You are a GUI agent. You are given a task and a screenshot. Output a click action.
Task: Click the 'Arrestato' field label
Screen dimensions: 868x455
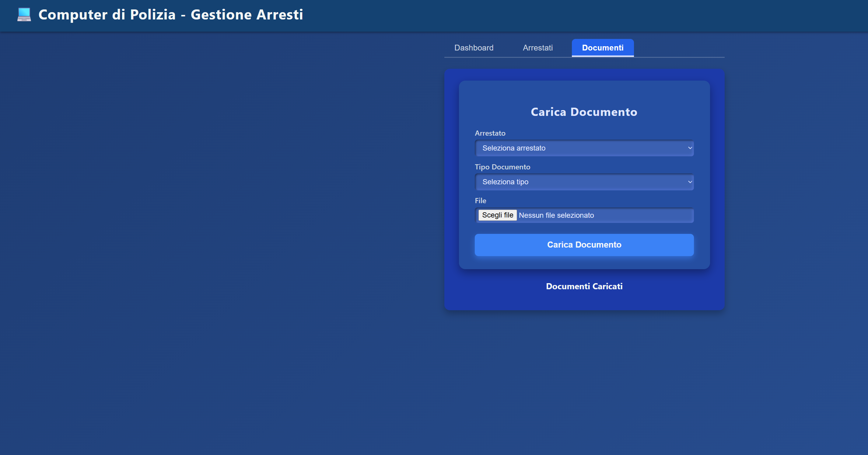tap(490, 134)
